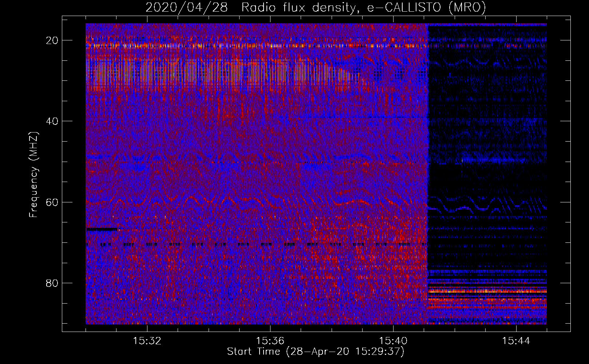Click the plot title showing date 2020/04/28
The image size is (589, 364).
[x=316, y=7]
